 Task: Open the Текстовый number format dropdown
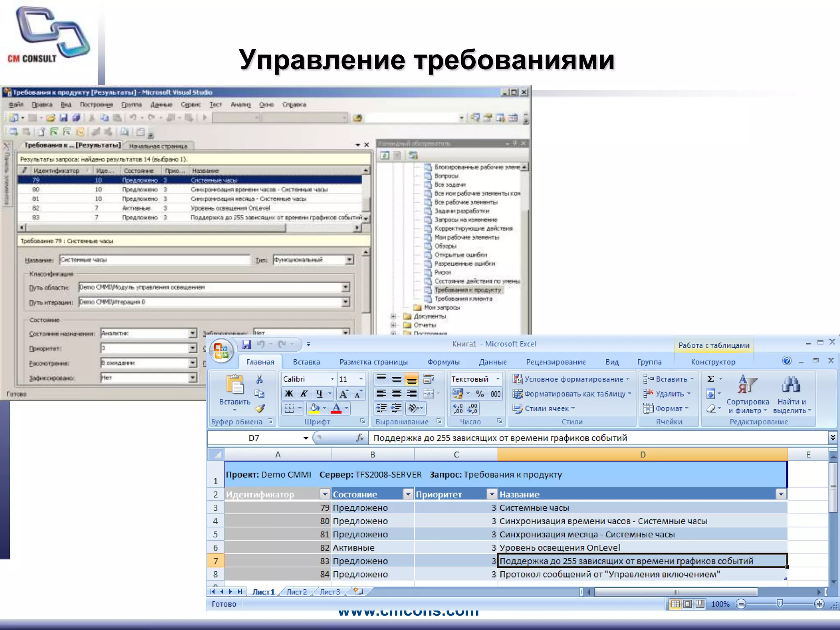498,379
